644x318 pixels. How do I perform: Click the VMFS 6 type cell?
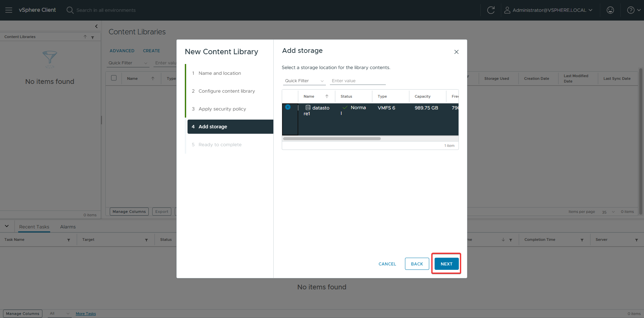[x=386, y=108]
